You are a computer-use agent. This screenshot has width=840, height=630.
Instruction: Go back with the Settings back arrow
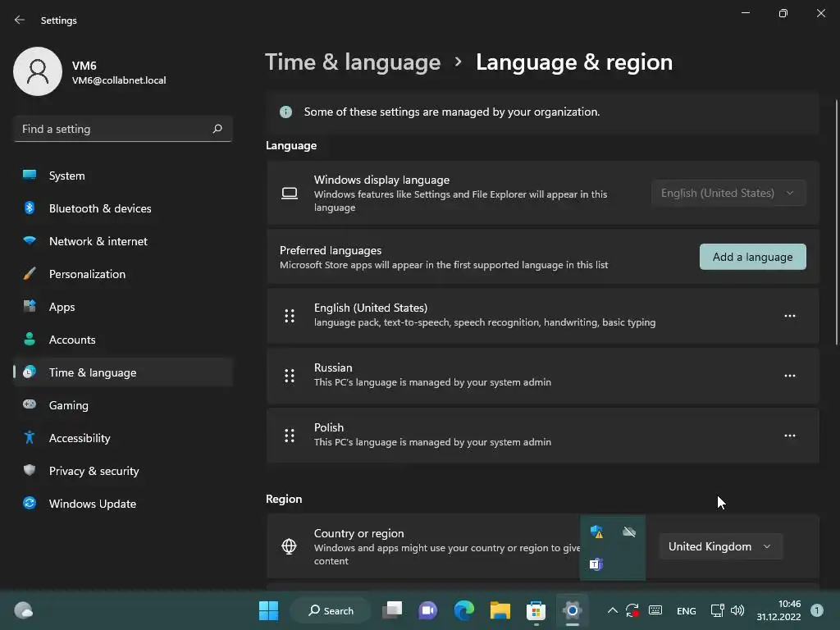[x=20, y=20]
